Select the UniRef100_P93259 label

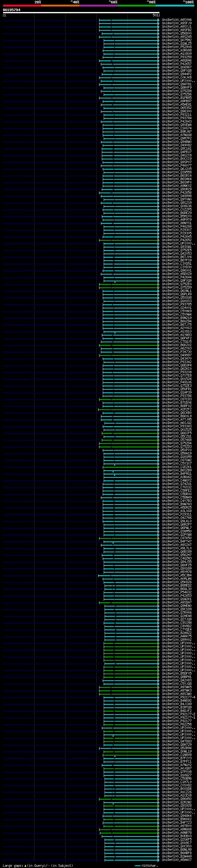click(176, 57)
